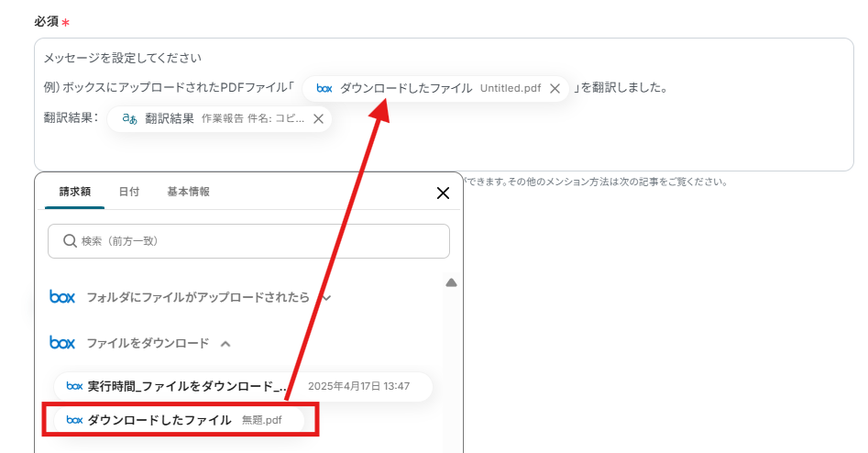Click the 翻訳結果 作業報告 chip in message
Image resolution: width=868 pixels, height=453 pixels.
click(219, 119)
